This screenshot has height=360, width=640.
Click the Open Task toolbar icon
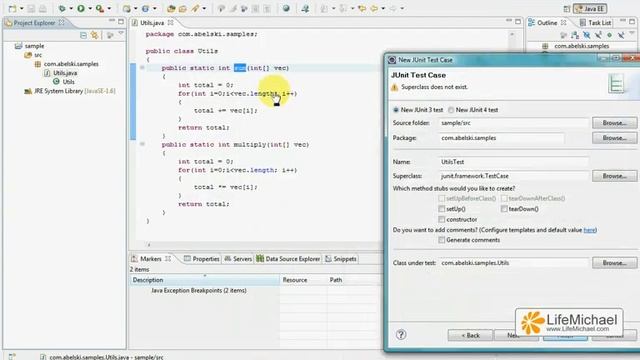[x=182, y=8]
